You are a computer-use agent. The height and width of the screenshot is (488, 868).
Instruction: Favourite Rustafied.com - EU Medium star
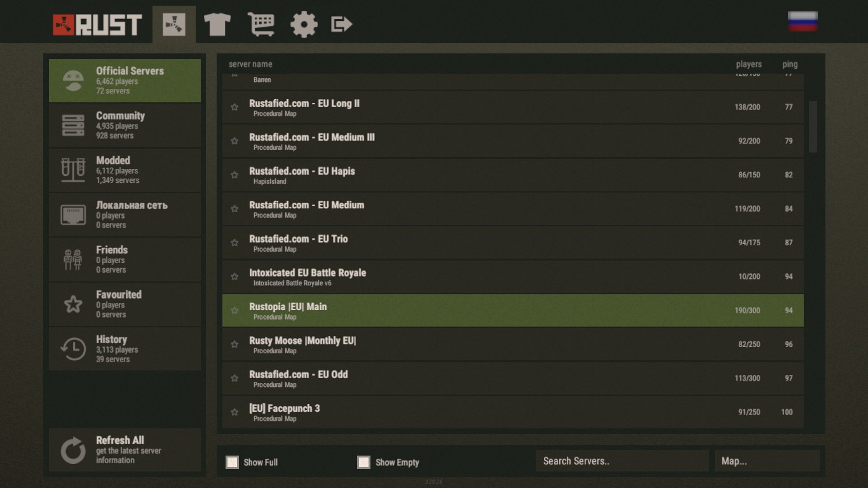click(234, 209)
